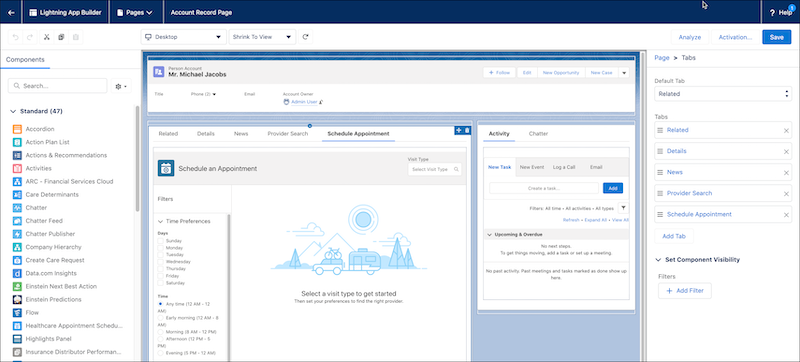Click the Add Tab button
The image size is (800, 362).
click(674, 237)
